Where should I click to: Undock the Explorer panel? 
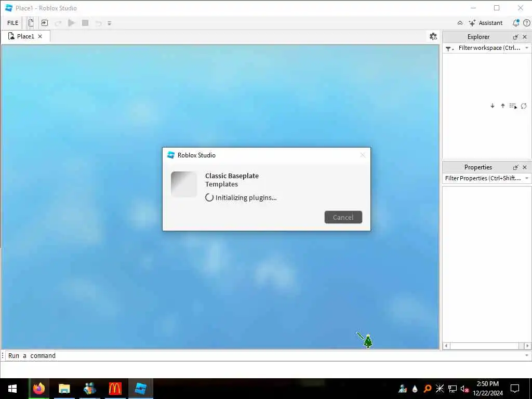pos(516,37)
